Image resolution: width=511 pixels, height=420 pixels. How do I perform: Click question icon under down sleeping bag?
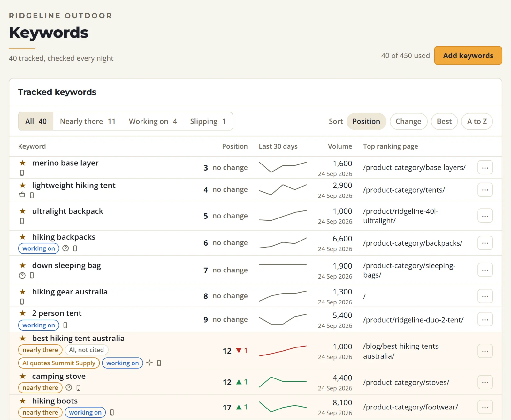point(22,275)
